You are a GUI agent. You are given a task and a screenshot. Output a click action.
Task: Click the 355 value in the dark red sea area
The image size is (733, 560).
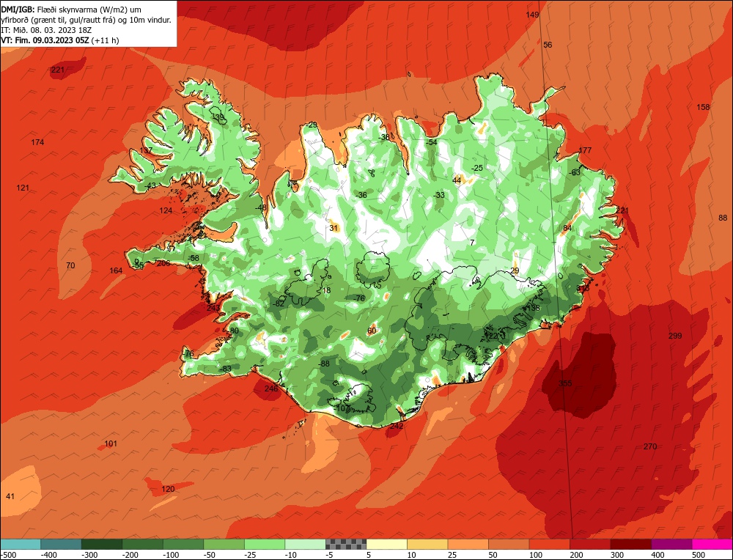[565, 383]
